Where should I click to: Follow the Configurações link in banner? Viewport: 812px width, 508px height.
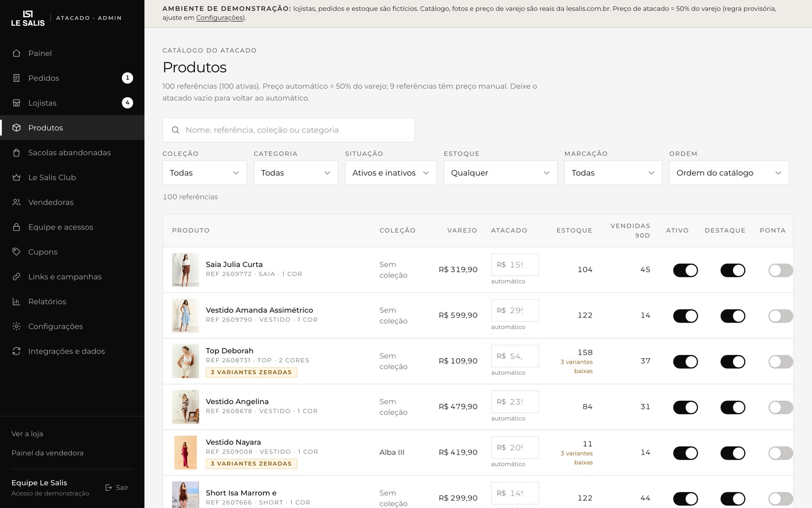click(220, 18)
